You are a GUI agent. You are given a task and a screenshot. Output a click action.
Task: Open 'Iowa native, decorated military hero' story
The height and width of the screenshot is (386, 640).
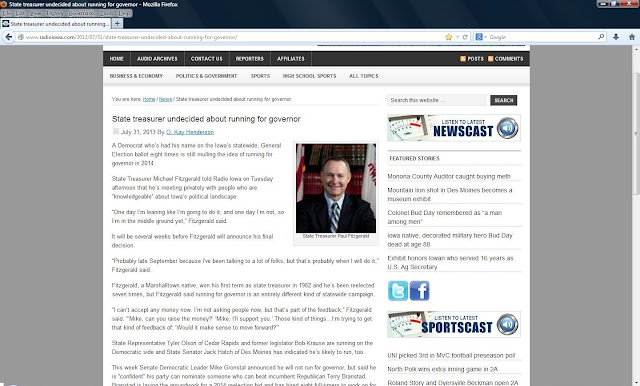click(450, 240)
